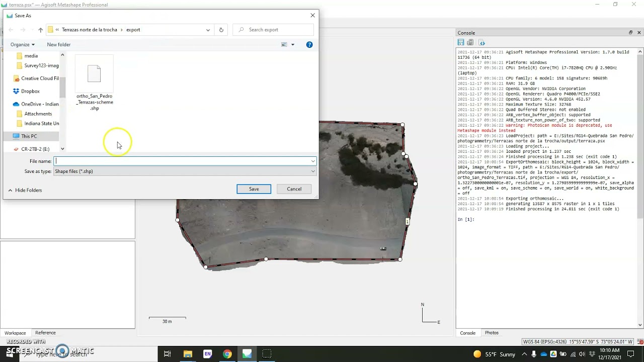The height and width of the screenshot is (362, 644).
Task: Click the File name input field
Action: click(x=182, y=161)
